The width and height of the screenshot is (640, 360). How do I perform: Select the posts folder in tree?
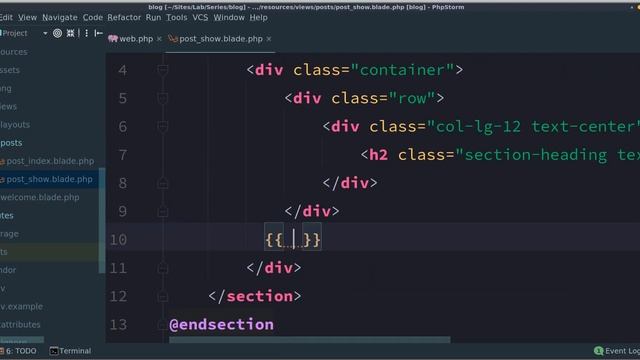pyautogui.click(x=11, y=143)
